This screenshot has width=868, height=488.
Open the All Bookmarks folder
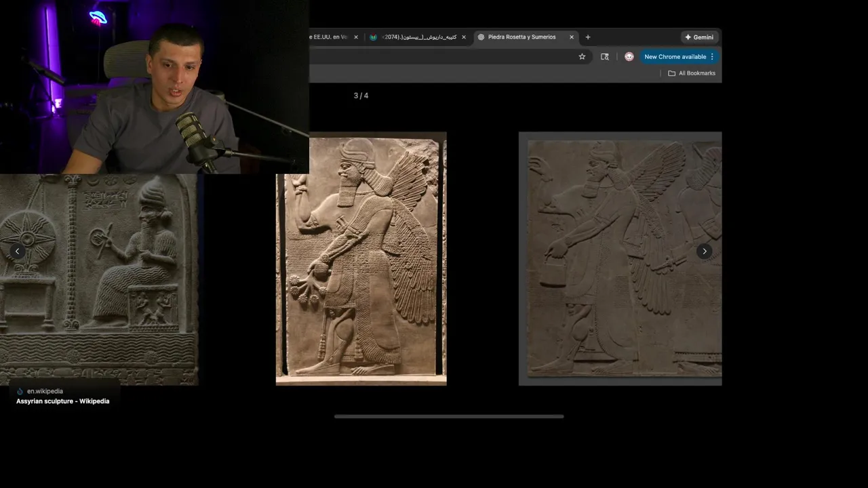(x=692, y=73)
